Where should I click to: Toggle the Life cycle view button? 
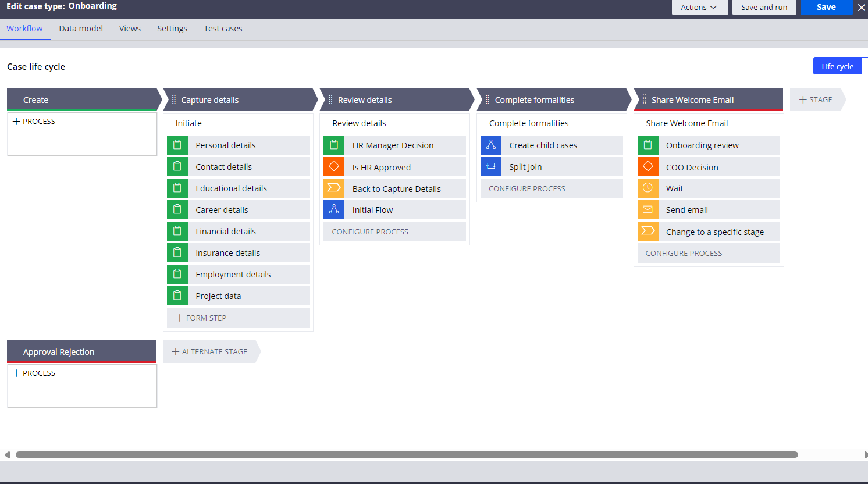(837, 66)
